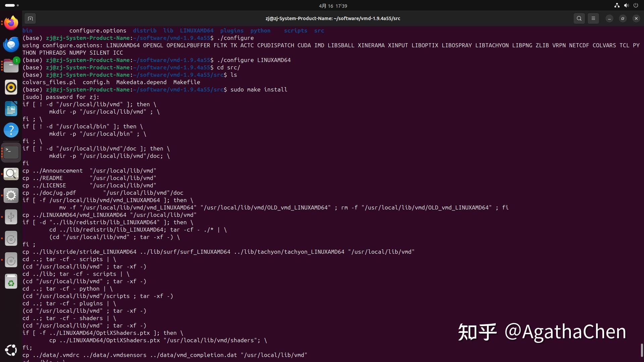Open Thunderbird mail in the dock
This screenshot has width=644, height=362.
pos(11,44)
